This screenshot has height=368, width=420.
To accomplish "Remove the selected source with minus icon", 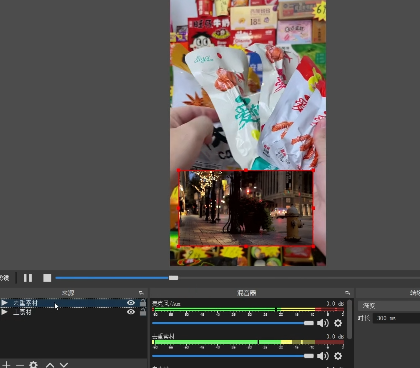I will point(20,365).
